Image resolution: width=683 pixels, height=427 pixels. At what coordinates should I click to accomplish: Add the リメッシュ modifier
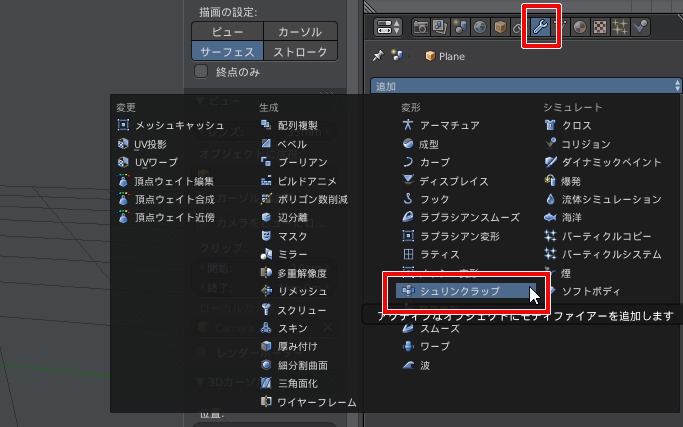coord(294,291)
